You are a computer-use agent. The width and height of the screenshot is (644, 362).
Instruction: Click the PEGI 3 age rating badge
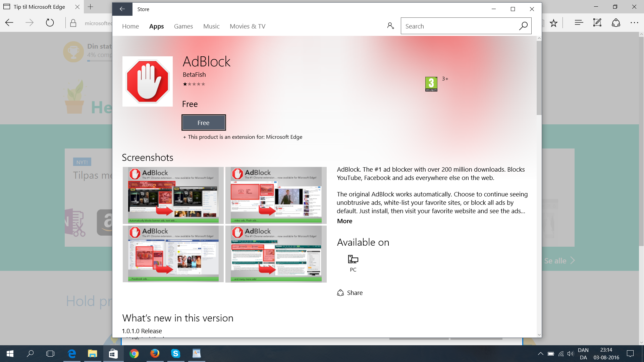coord(431,84)
